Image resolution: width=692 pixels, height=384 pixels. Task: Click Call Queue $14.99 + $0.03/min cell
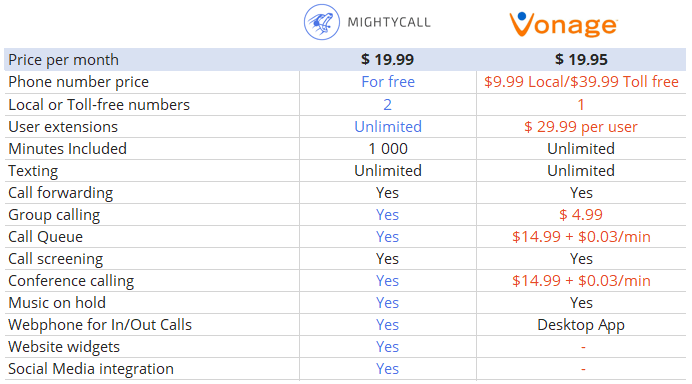tap(581, 237)
